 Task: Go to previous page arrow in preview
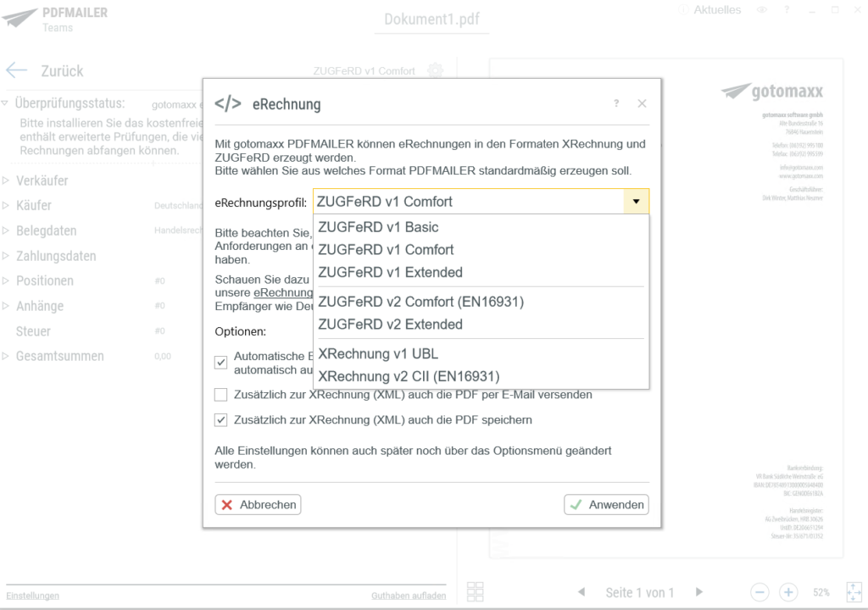pyautogui.click(x=581, y=591)
